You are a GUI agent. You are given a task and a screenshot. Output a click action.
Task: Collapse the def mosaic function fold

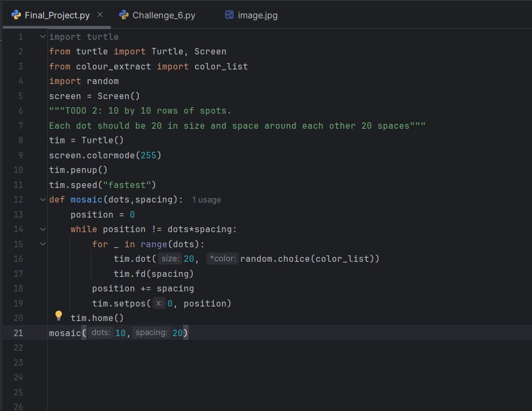[x=43, y=199]
